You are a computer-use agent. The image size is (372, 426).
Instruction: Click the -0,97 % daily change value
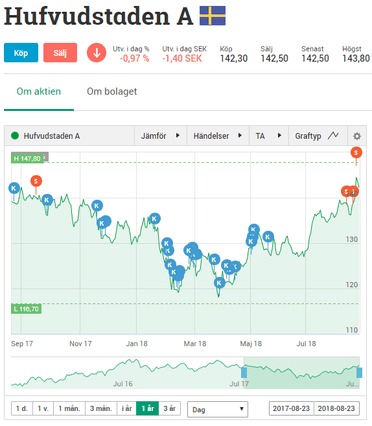(x=135, y=59)
